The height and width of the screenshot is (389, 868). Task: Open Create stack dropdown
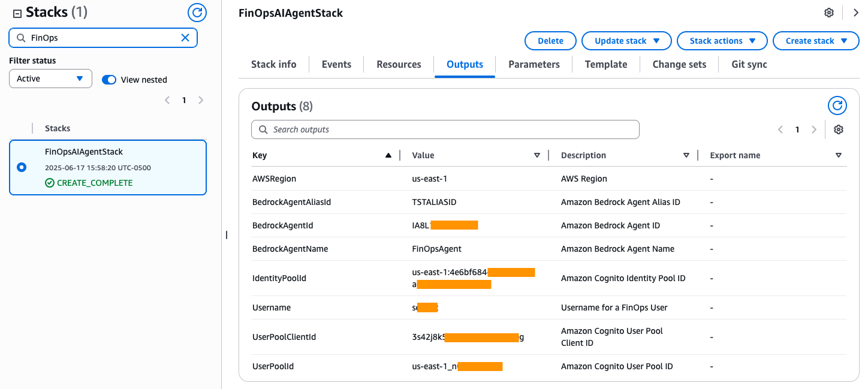click(x=816, y=41)
